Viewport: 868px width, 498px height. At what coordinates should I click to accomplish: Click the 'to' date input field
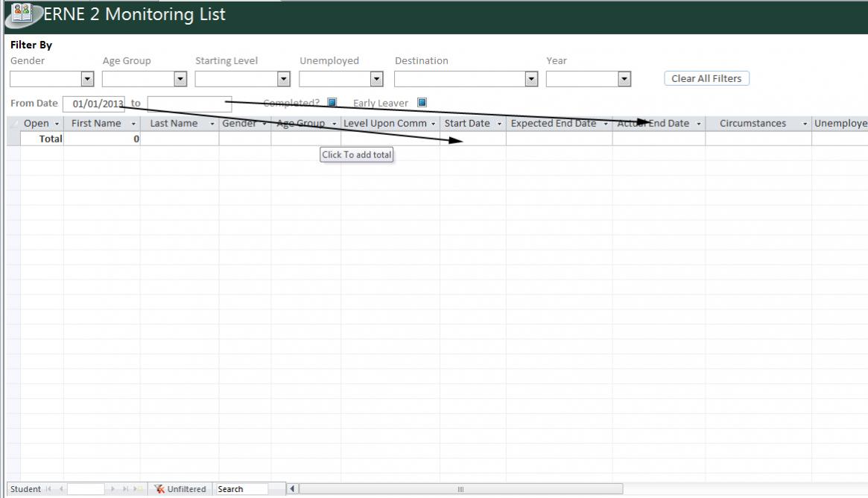pyautogui.click(x=189, y=104)
